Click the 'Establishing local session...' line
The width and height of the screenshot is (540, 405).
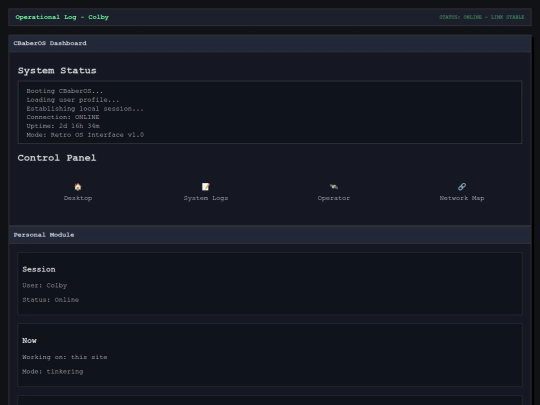(85, 108)
